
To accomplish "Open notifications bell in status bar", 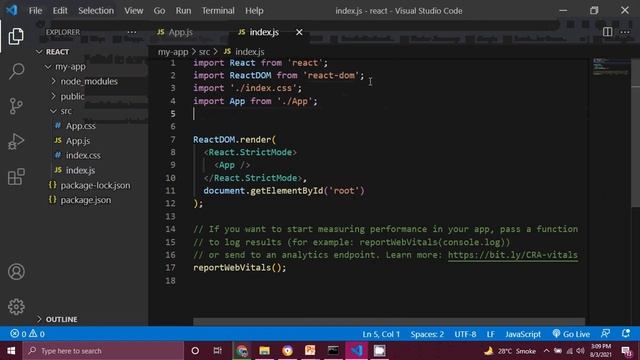I will tap(626, 334).
